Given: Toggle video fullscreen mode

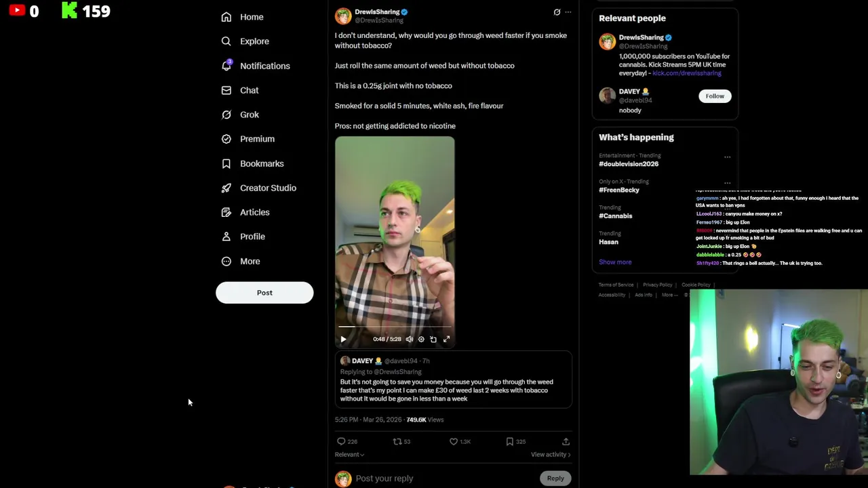Looking at the screenshot, I should pyautogui.click(x=446, y=339).
